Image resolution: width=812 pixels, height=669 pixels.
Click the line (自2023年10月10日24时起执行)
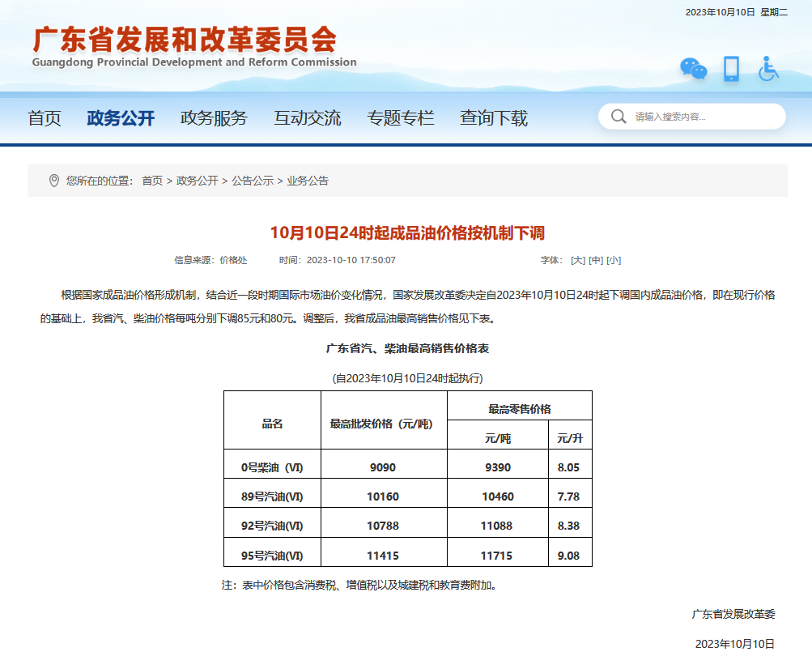click(407, 378)
